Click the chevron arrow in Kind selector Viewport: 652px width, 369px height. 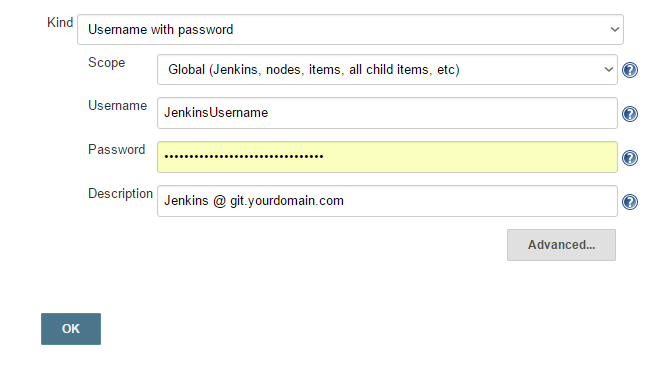615,30
